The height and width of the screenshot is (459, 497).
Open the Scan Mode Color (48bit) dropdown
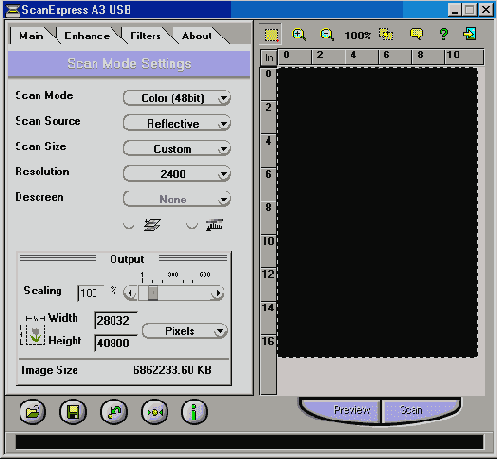point(177,98)
